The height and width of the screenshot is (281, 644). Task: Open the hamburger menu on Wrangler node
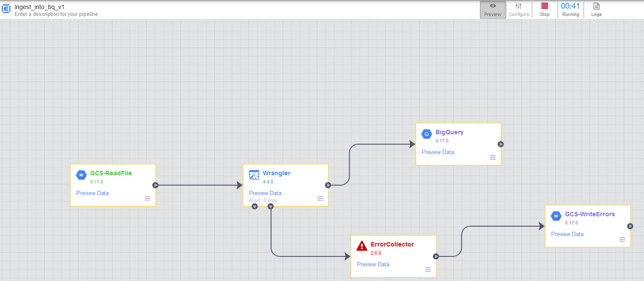point(320,199)
